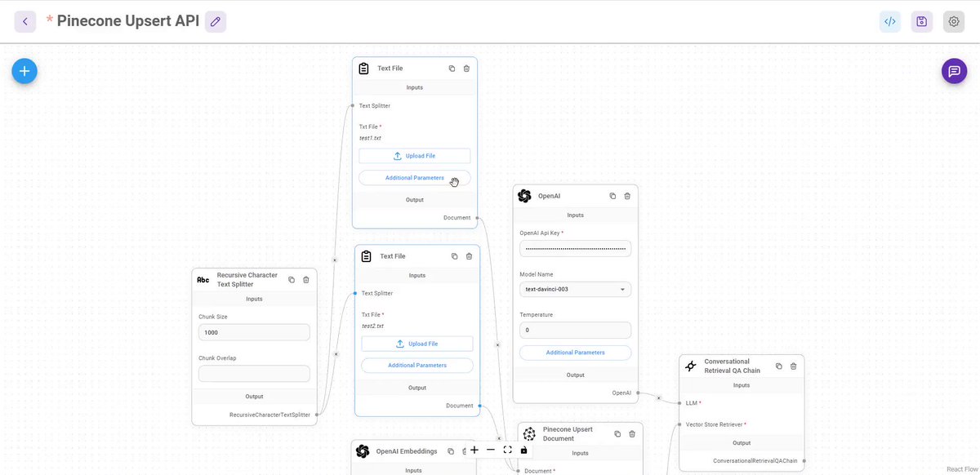Edit the Chunk Size field 1000
This screenshot has width=980, height=475.
pyautogui.click(x=254, y=332)
